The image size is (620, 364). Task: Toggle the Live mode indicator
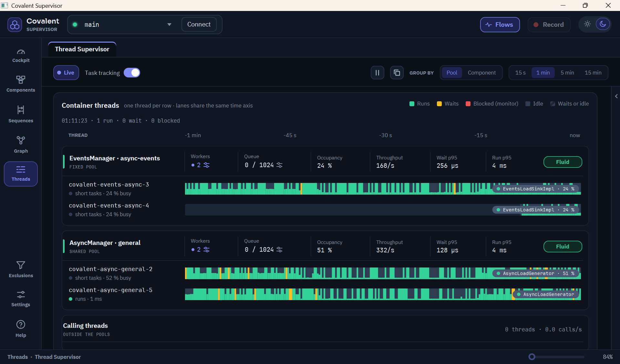66,73
